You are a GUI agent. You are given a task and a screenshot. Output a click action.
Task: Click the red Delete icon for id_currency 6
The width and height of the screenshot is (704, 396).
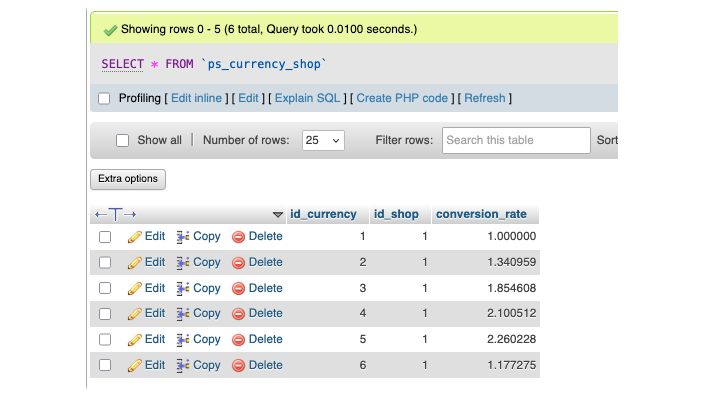(238, 365)
